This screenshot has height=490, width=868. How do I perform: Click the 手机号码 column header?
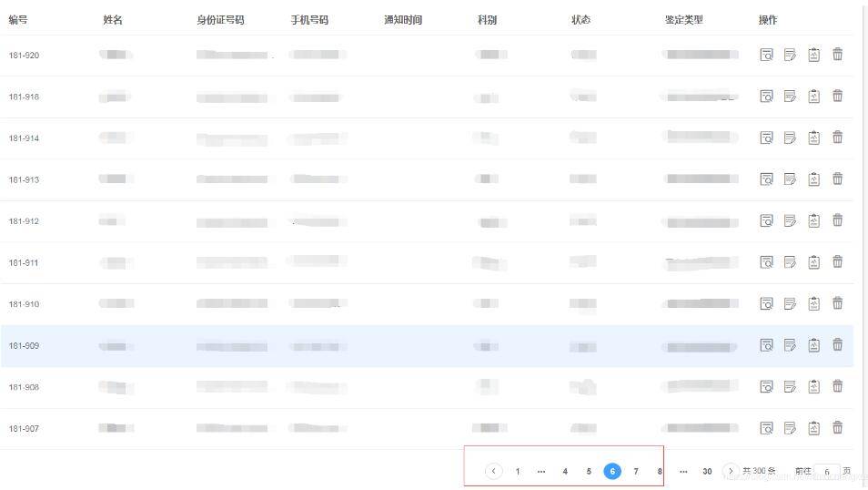[309, 20]
